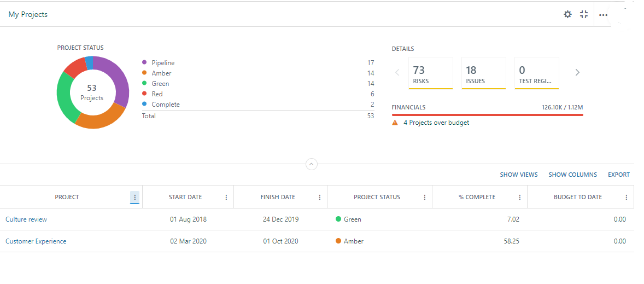This screenshot has width=644, height=284.
Task: Click finish date 01 Oct 2020
Action: [x=281, y=241]
